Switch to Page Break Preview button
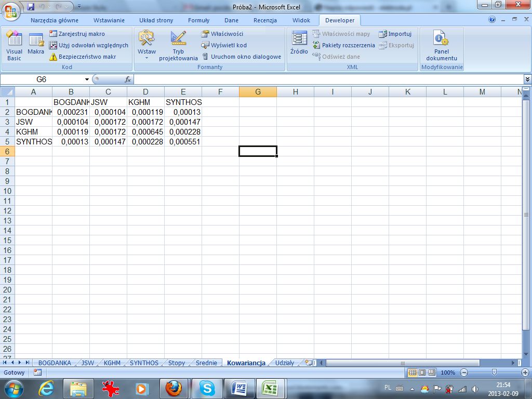This screenshot has width=532, height=399. pos(432,373)
